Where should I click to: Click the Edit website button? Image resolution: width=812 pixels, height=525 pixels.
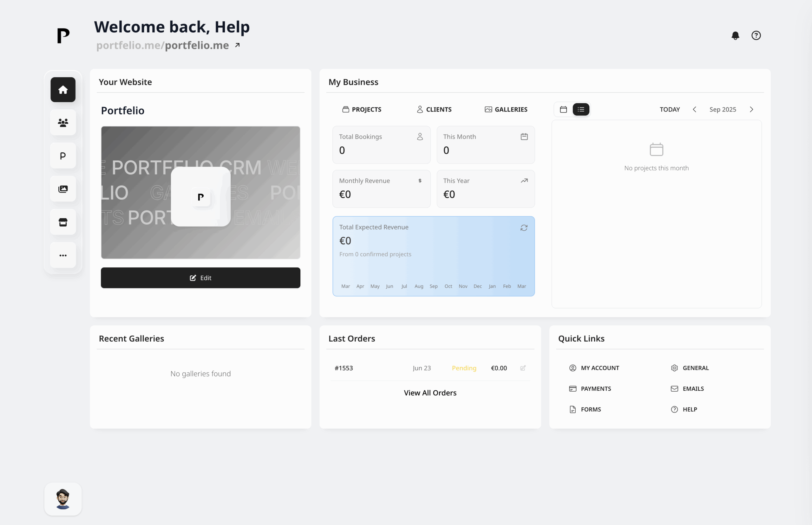click(x=200, y=278)
